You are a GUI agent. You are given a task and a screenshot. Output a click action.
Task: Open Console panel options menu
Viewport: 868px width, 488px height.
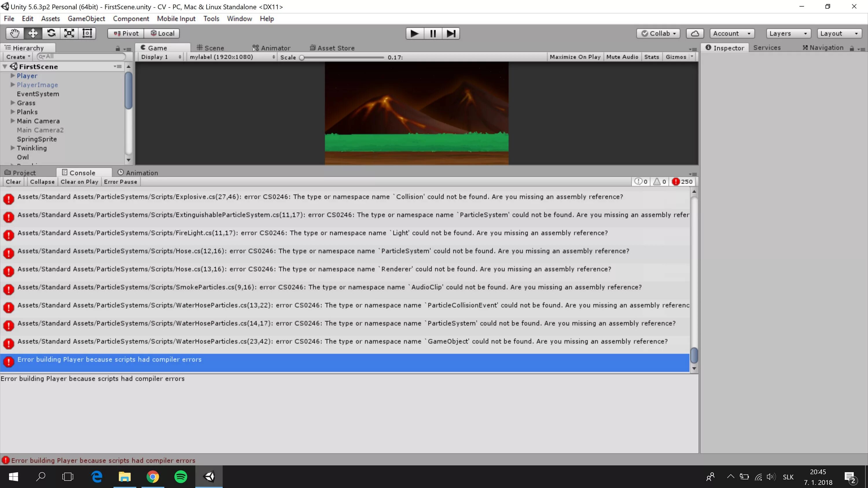pyautogui.click(x=693, y=174)
